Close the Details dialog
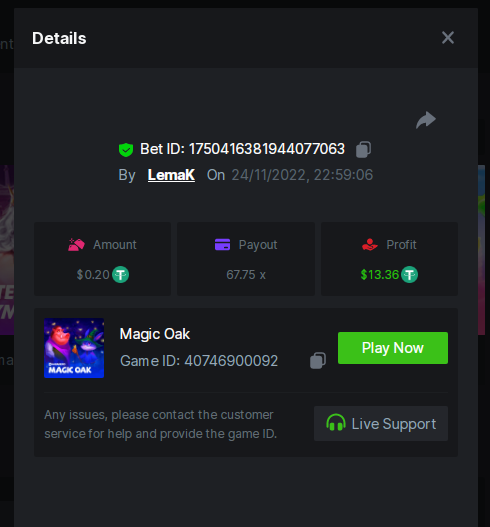The width and height of the screenshot is (490, 527). click(448, 38)
